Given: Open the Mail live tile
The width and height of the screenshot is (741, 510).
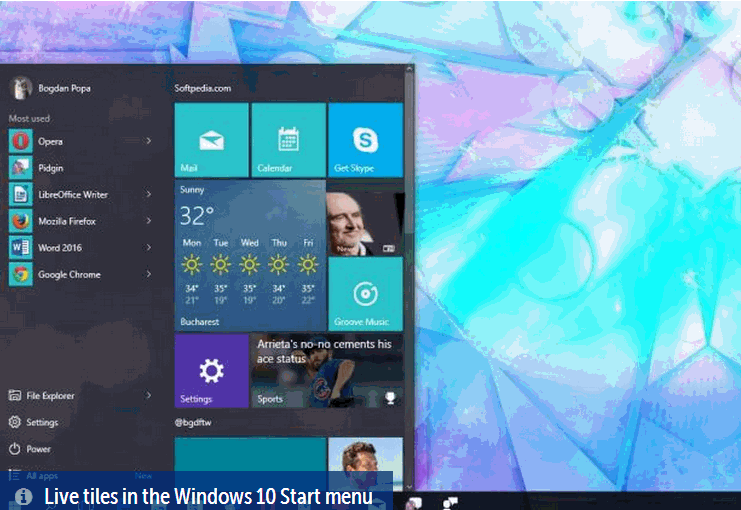Looking at the screenshot, I should [212, 140].
